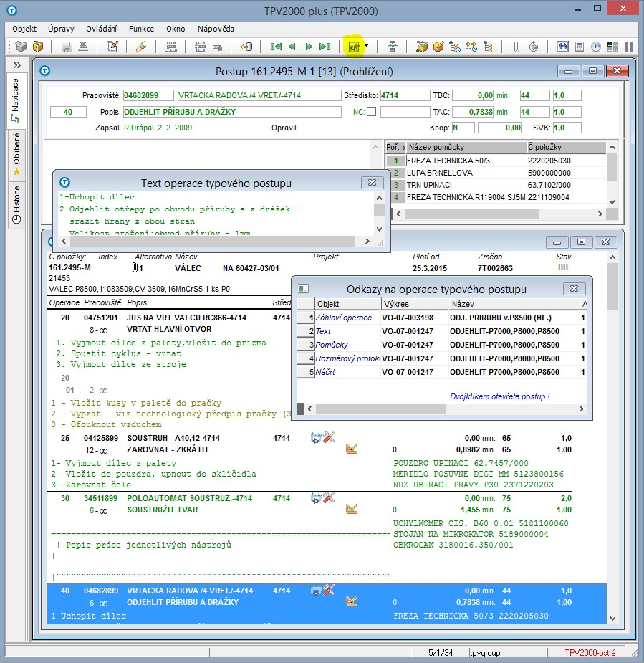
Task: Click scroll down arrow in Text operace window
Action: point(379,229)
